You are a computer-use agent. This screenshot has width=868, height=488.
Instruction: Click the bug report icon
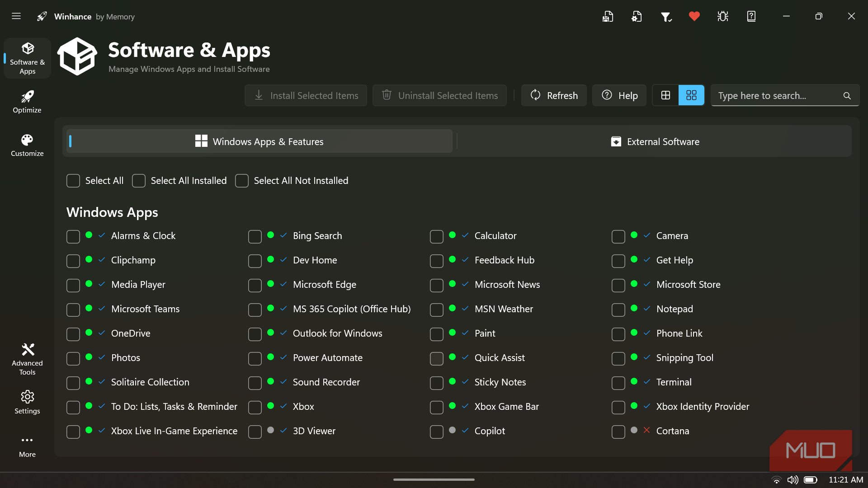pos(723,16)
